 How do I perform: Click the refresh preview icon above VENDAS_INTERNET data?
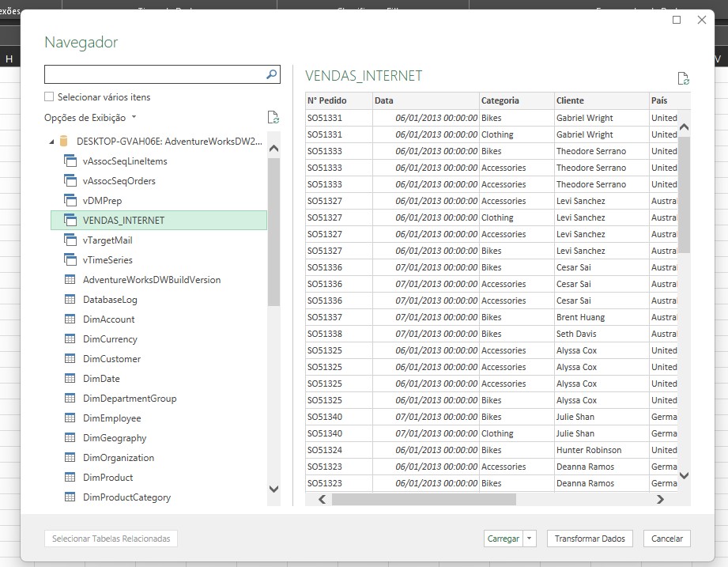(682, 77)
